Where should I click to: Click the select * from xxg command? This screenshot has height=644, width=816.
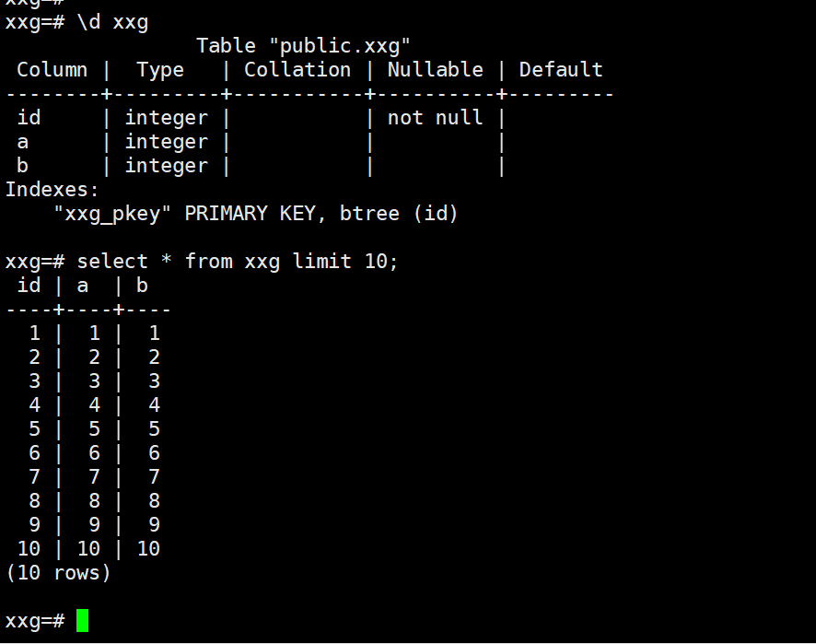pyautogui.click(x=179, y=262)
